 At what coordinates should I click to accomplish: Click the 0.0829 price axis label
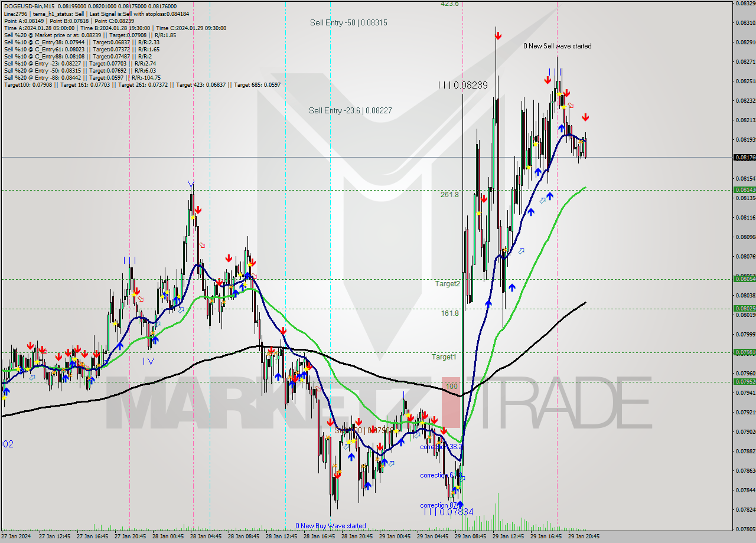745,42
